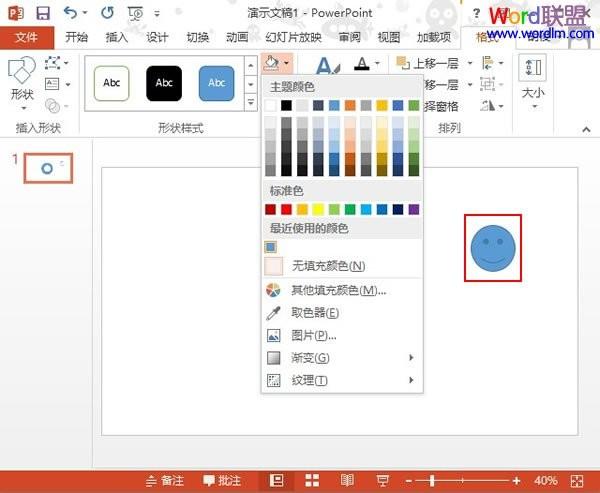Click Comments (批注) in status bar
600x493 pixels.
(222, 481)
